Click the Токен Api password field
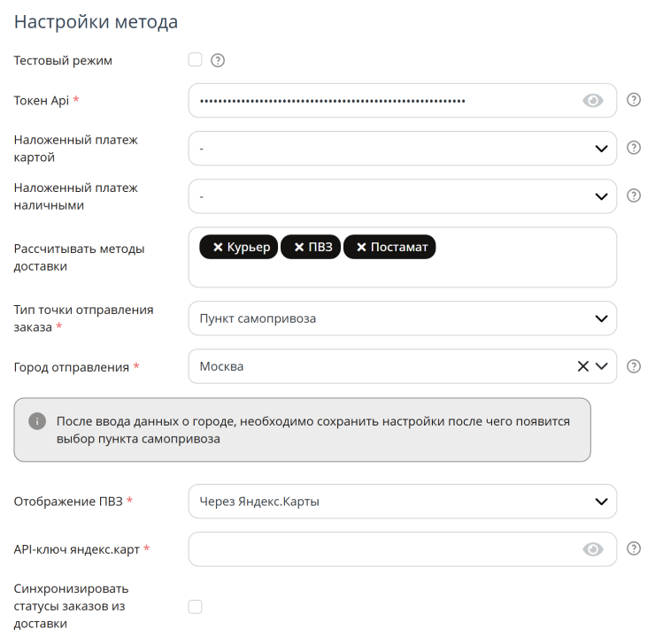Image resolution: width=655 pixels, height=644 pixels. pyautogui.click(x=402, y=101)
